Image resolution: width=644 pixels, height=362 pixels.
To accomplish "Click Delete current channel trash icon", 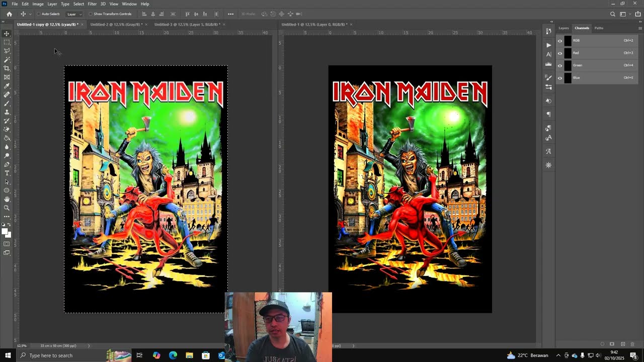I will tap(632, 344).
